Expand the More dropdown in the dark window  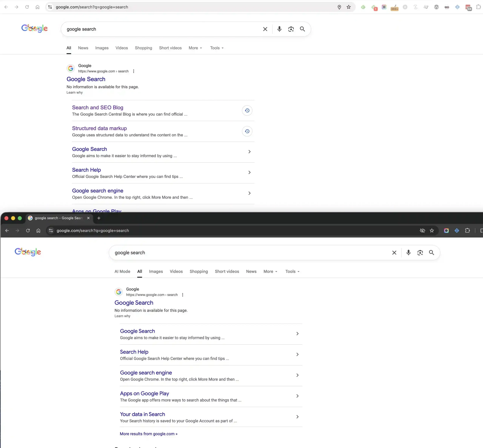[270, 271]
